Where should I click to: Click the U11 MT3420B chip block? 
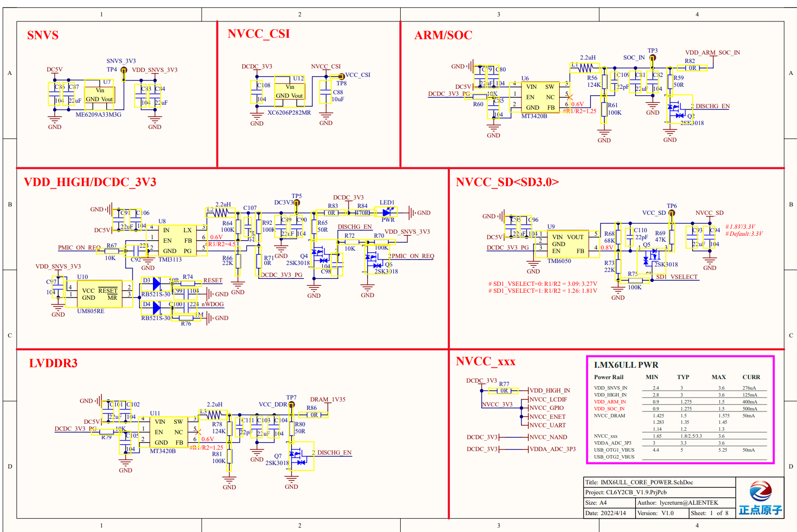pos(169,432)
